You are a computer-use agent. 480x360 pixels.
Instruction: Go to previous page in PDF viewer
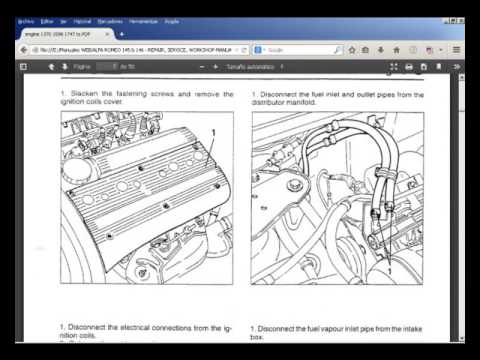[51, 67]
